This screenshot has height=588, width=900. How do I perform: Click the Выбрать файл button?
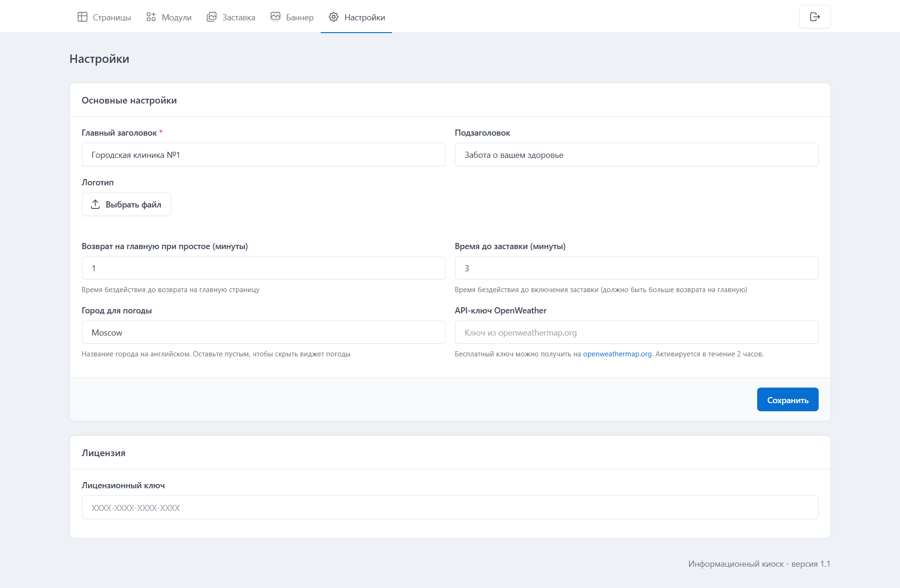point(126,204)
